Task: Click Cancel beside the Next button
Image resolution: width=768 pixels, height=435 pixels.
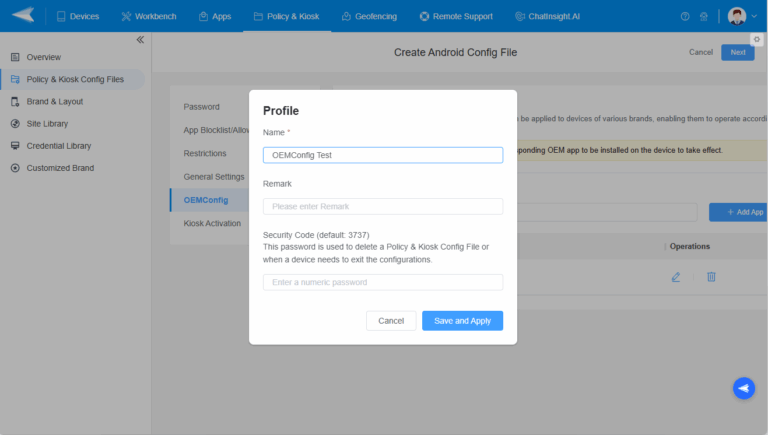Action: 701,52
